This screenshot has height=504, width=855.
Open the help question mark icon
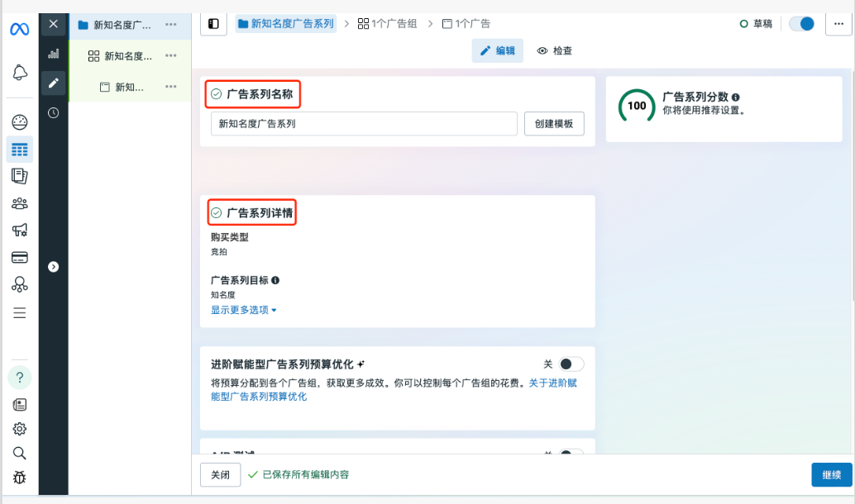(20, 378)
